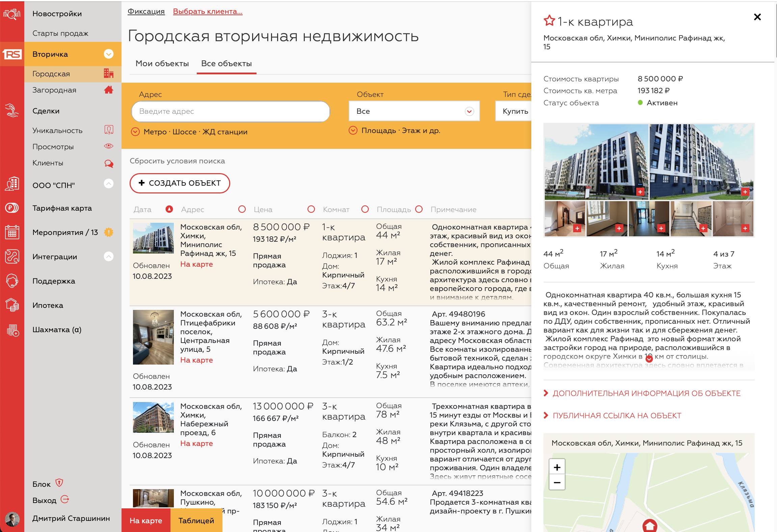
Task: Open Ипотека in the sidebar menu
Action: (x=48, y=305)
